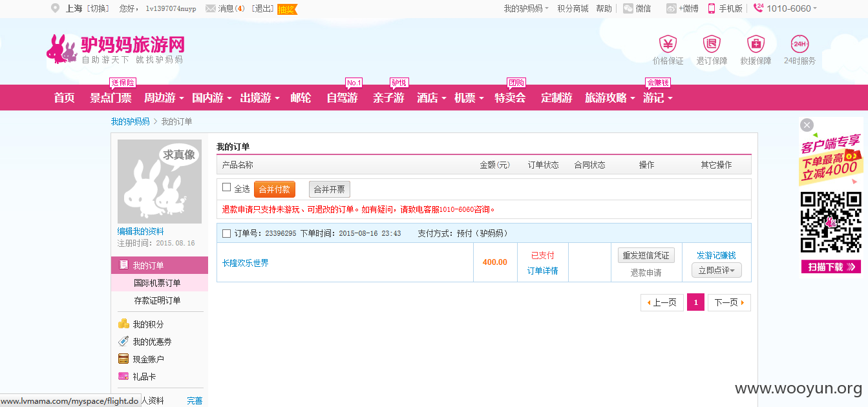Click the WeChat 微信 icon
This screenshot has width=868, height=407.
628,8
